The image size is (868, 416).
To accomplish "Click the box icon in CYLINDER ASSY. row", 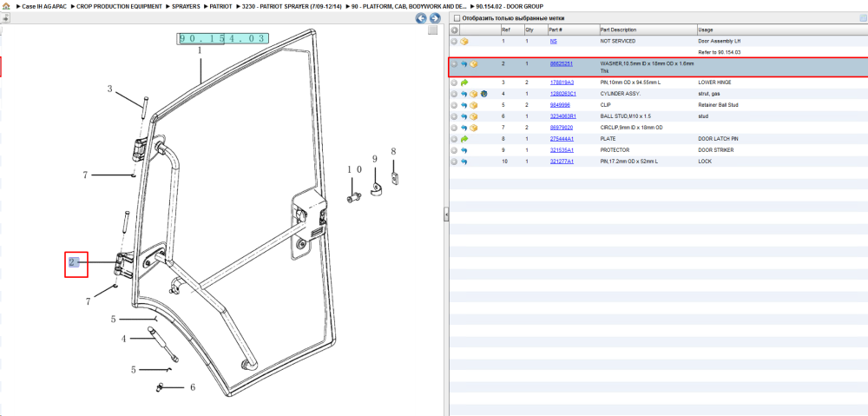I will [474, 94].
